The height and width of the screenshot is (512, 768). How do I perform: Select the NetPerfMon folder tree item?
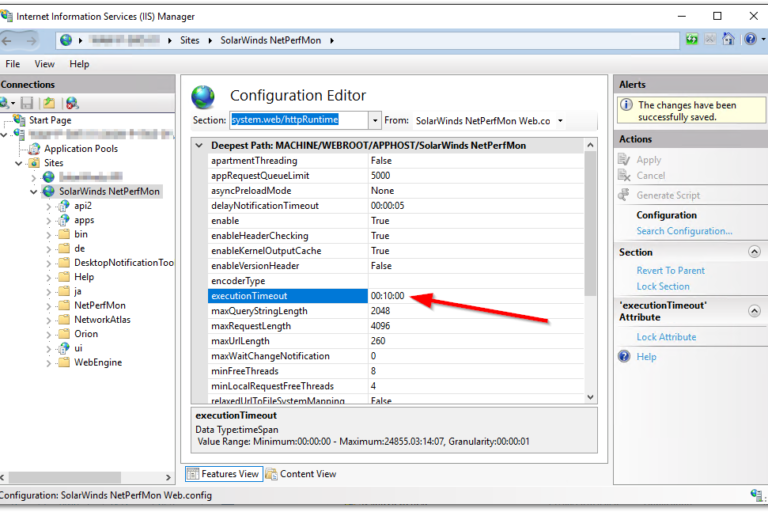click(x=100, y=305)
